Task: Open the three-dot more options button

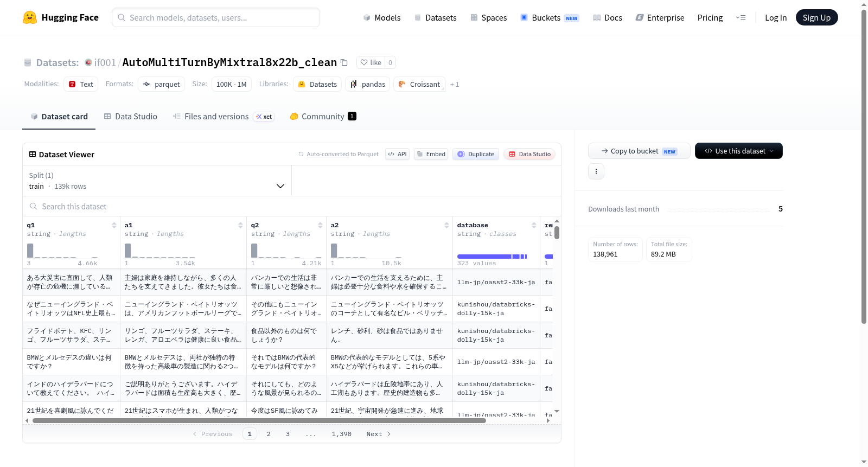Action: 596,171
